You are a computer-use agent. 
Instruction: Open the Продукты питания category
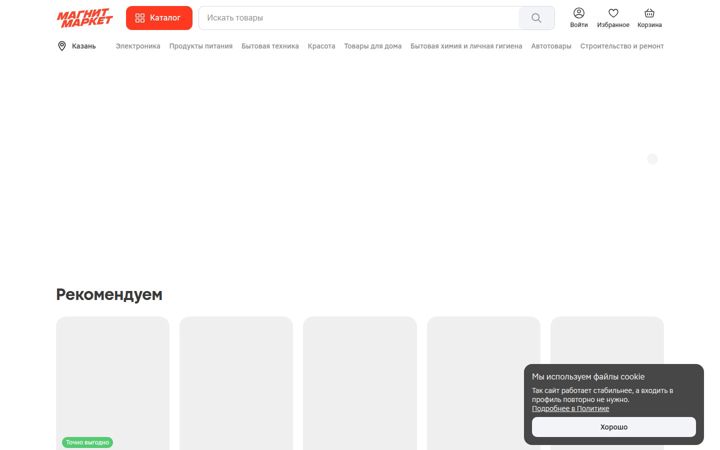point(201,46)
